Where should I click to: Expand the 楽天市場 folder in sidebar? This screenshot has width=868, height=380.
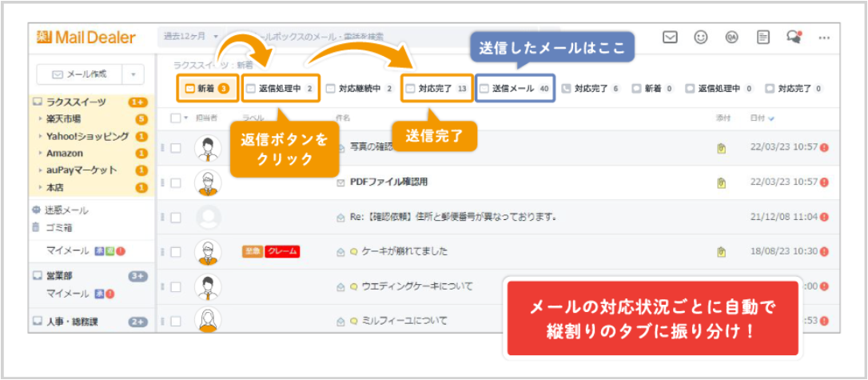[40, 119]
